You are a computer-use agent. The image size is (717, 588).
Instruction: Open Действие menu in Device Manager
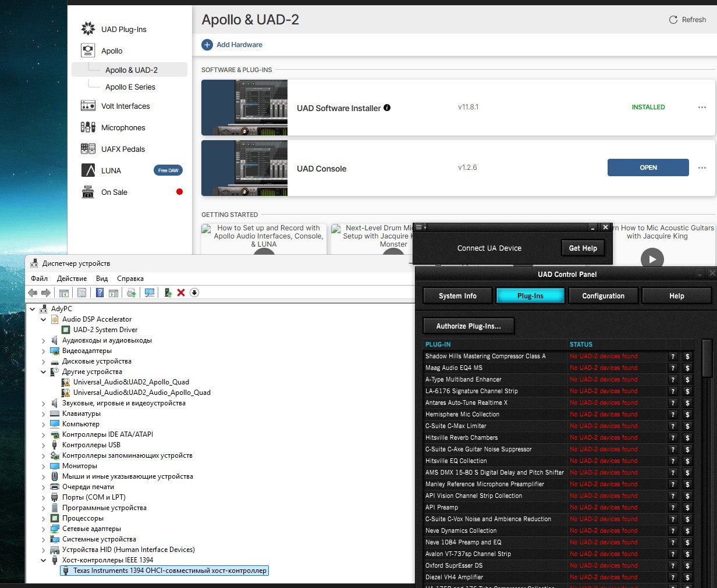point(72,279)
